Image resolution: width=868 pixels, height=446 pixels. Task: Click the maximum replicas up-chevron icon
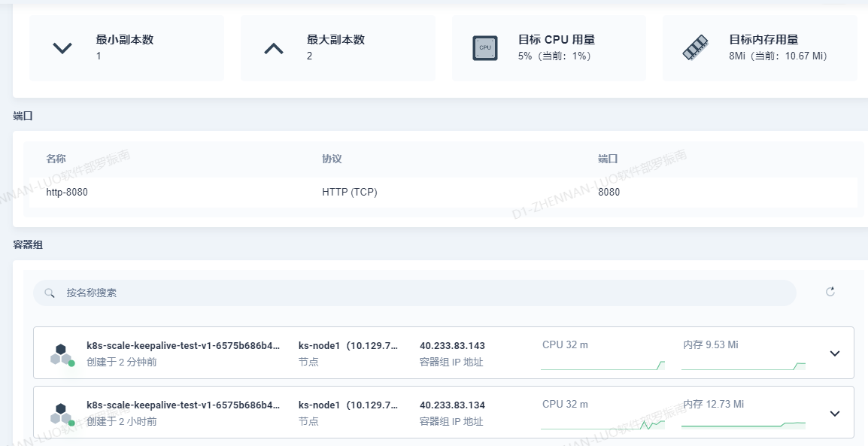[274, 48]
